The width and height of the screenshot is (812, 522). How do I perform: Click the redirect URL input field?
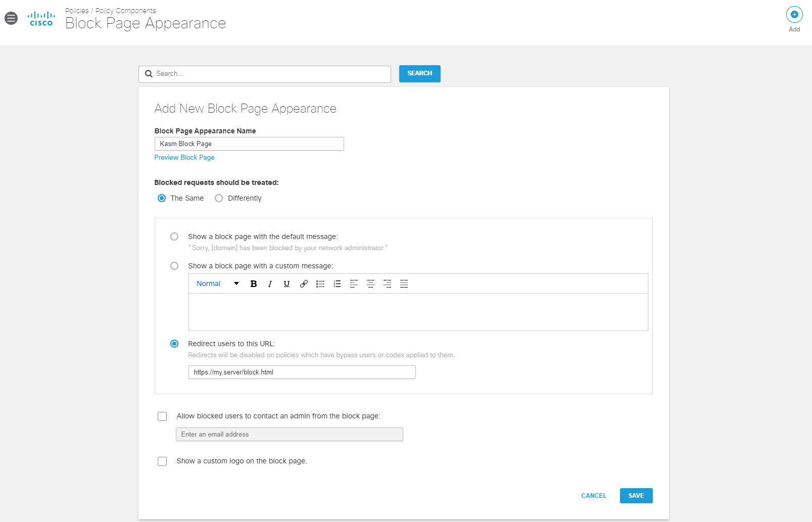tap(302, 372)
